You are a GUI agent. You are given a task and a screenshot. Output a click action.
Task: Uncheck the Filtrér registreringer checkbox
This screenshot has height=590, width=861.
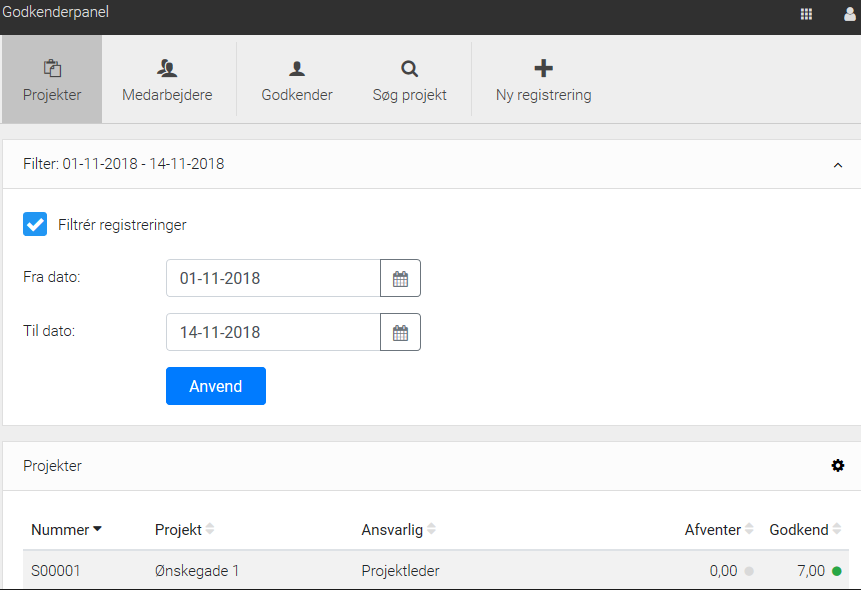[35, 224]
